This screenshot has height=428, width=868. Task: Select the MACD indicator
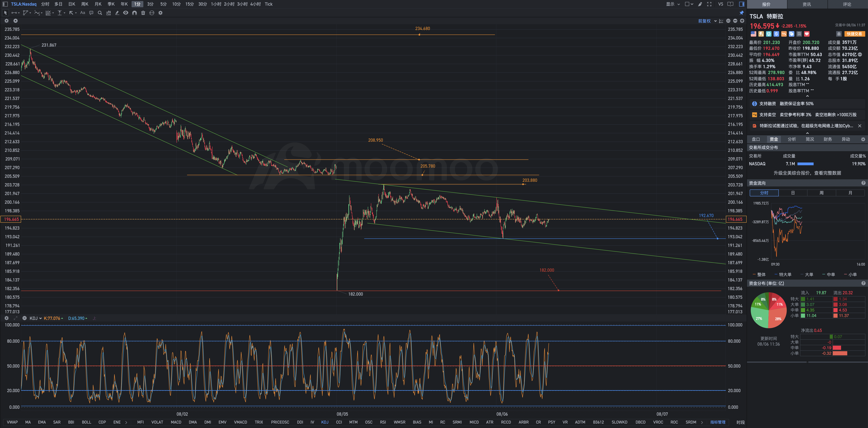[176, 422]
